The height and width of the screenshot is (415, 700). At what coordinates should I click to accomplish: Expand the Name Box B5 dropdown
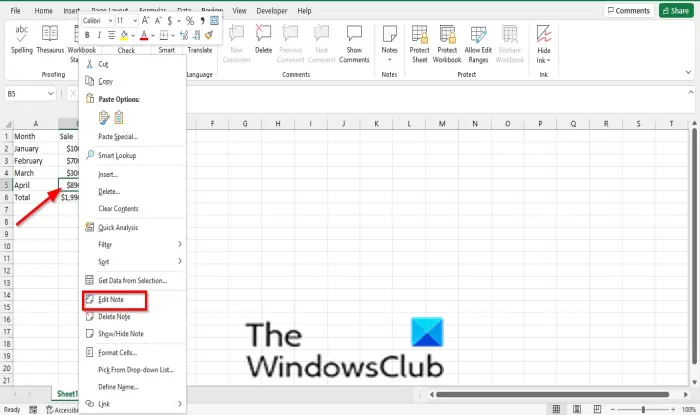click(50, 94)
